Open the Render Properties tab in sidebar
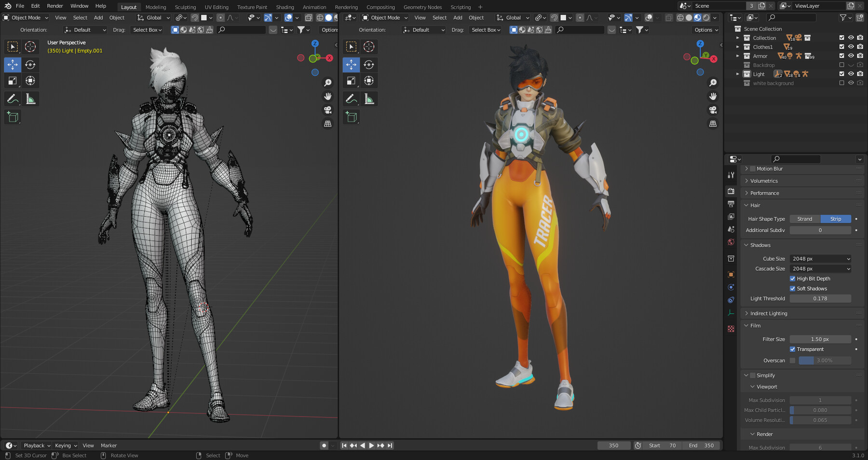The width and height of the screenshot is (868, 460). tap(731, 191)
